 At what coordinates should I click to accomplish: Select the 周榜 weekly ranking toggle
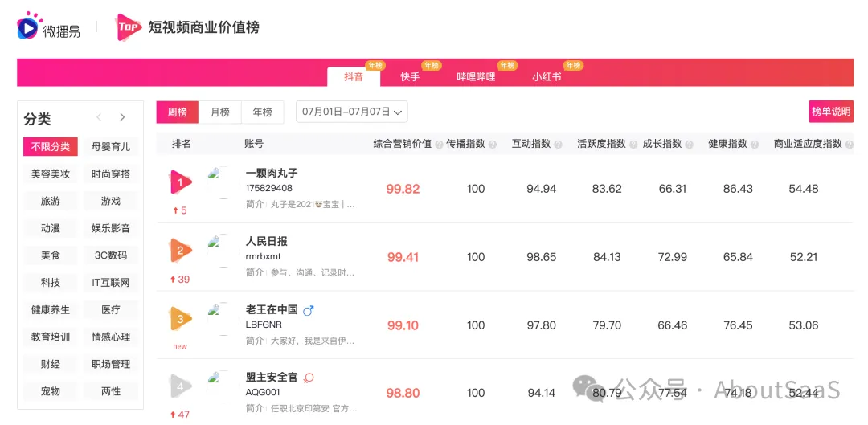pyautogui.click(x=178, y=112)
